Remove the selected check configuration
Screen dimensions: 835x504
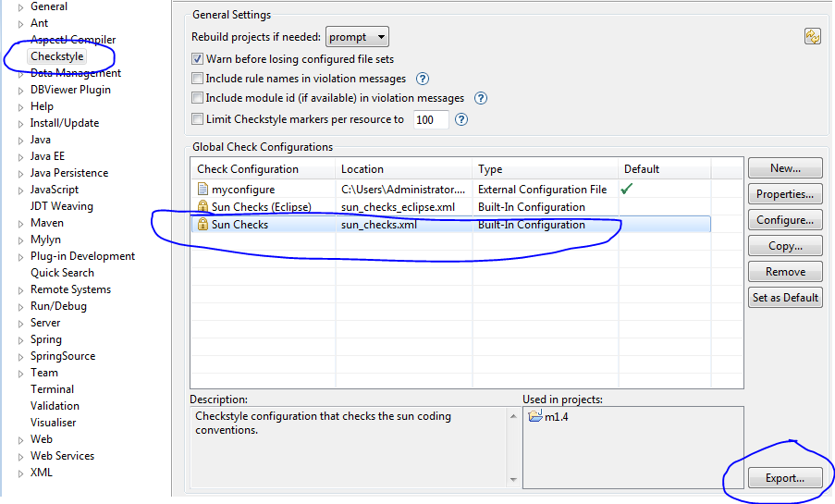785,272
